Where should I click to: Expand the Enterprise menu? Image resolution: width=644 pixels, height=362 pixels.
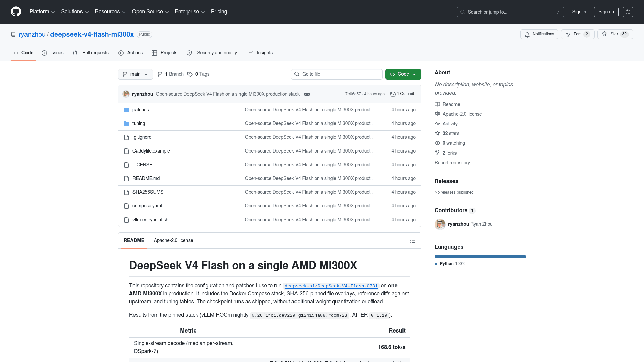point(190,12)
